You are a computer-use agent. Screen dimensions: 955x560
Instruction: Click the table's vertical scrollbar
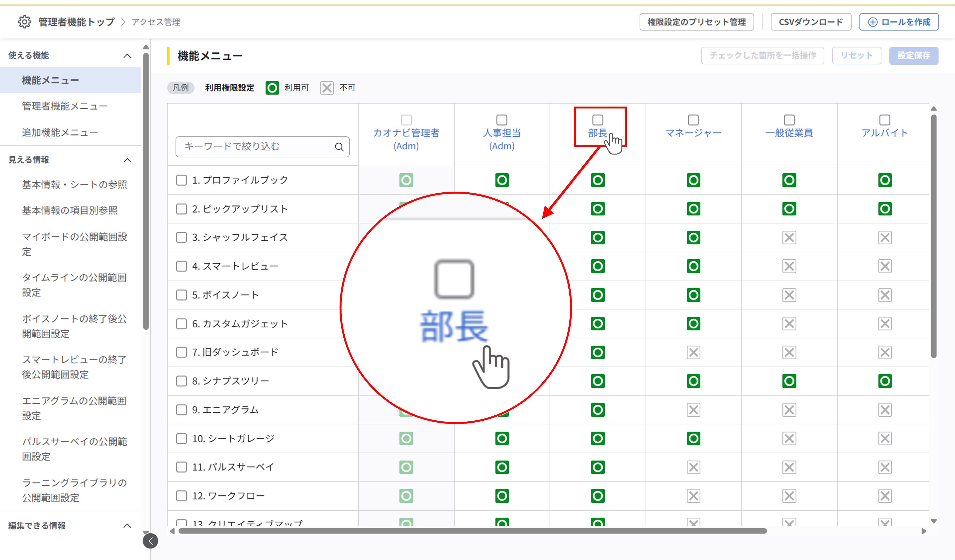click(934, 236)
